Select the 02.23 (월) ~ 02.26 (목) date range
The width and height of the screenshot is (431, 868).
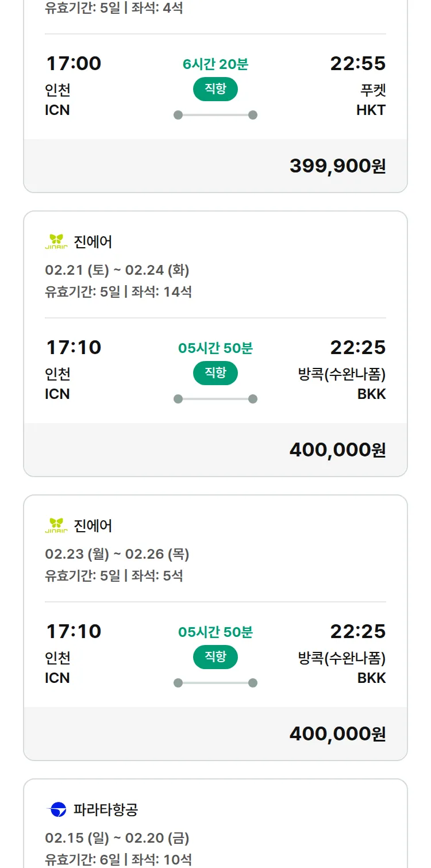[x=117, y=554]
